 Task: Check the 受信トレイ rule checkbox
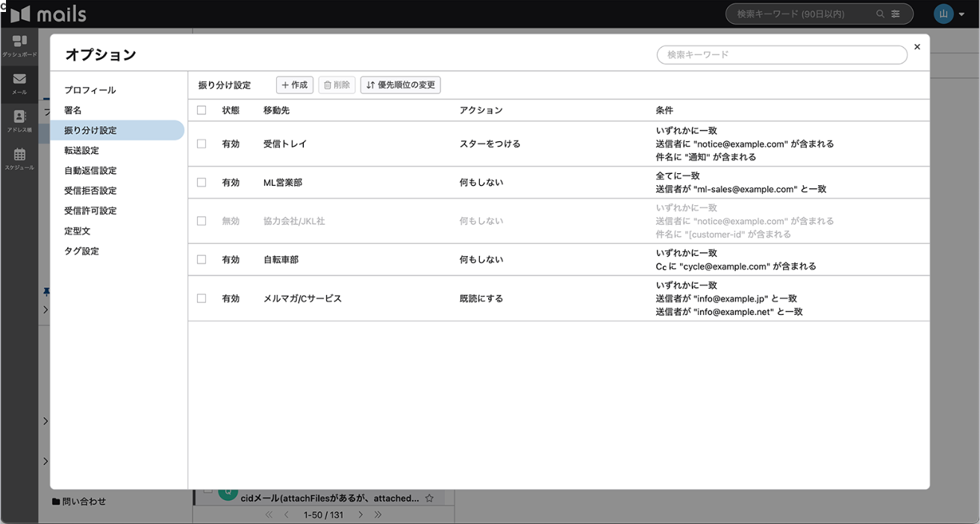coord(202,144)
